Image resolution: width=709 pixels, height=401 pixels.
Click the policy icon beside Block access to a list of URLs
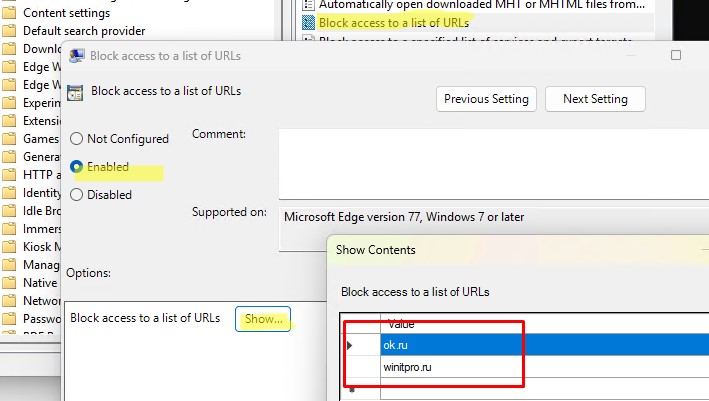coord(308,23)
